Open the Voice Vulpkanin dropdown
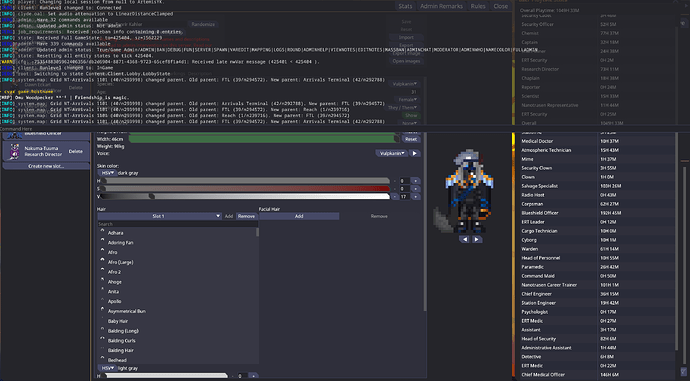This screenshot has height=381, width=690. 391,153
